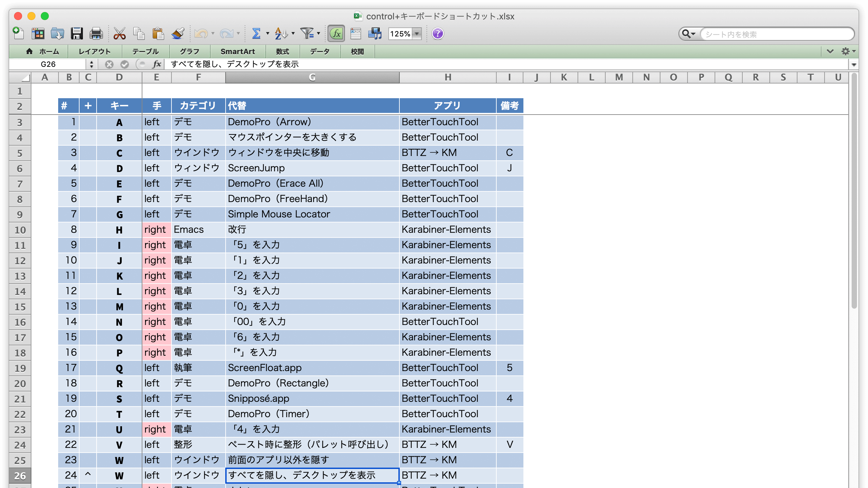
Task: Save the workbook with floppy icon
Action: point(77,33)
